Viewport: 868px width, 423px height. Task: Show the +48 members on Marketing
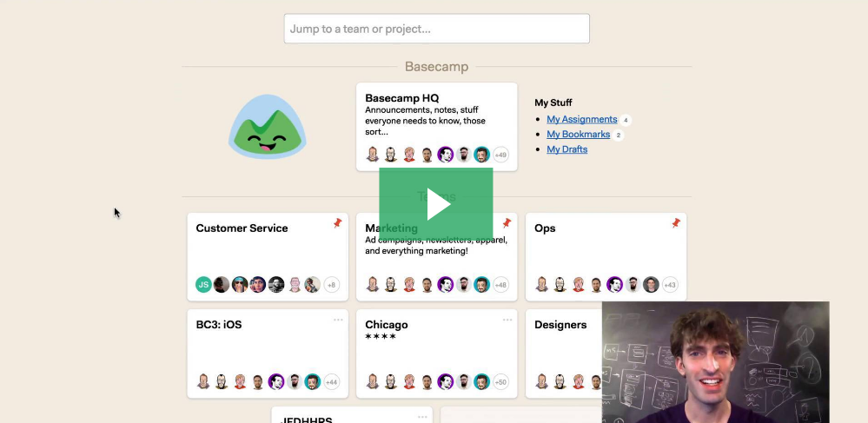(x=500, y=285)
